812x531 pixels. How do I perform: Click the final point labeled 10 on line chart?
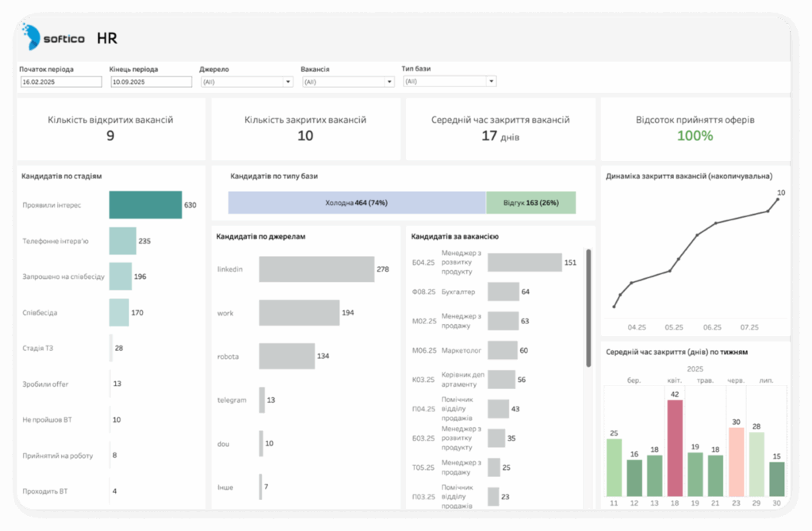778,199
